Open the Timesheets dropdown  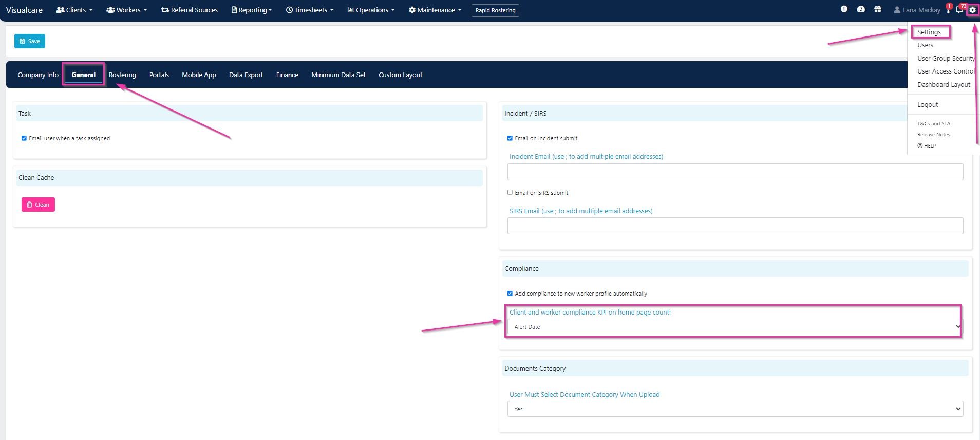pos(310,10)
